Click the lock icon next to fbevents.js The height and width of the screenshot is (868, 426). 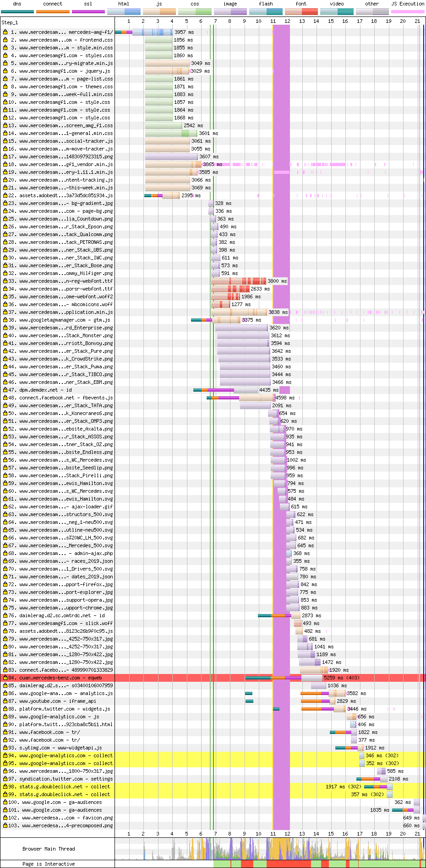coord(5,398)
